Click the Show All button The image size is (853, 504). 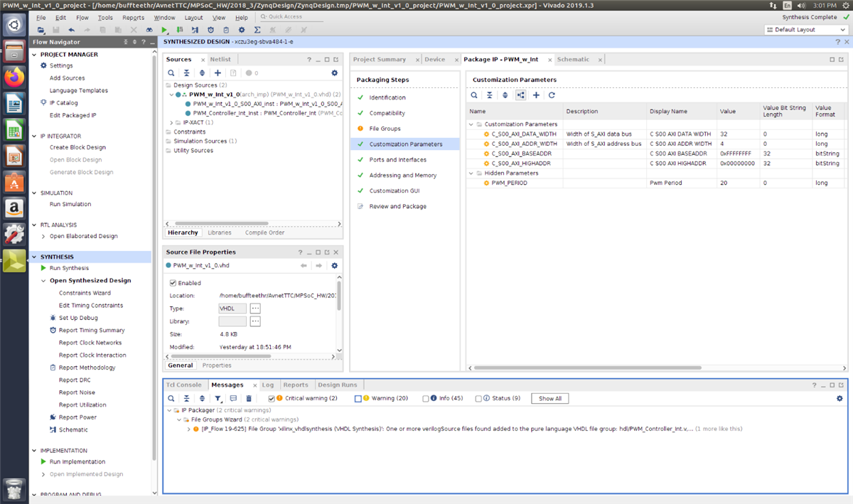(x=550, y=399)
